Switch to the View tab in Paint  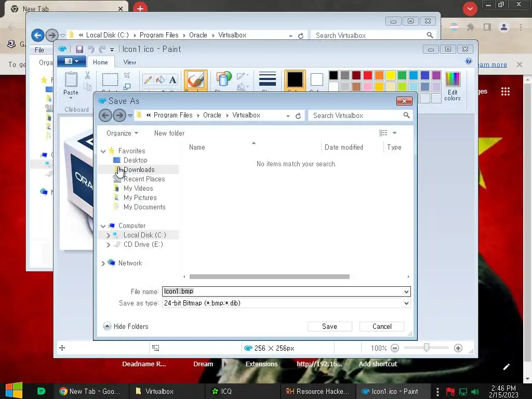click(x=129, y=62)
